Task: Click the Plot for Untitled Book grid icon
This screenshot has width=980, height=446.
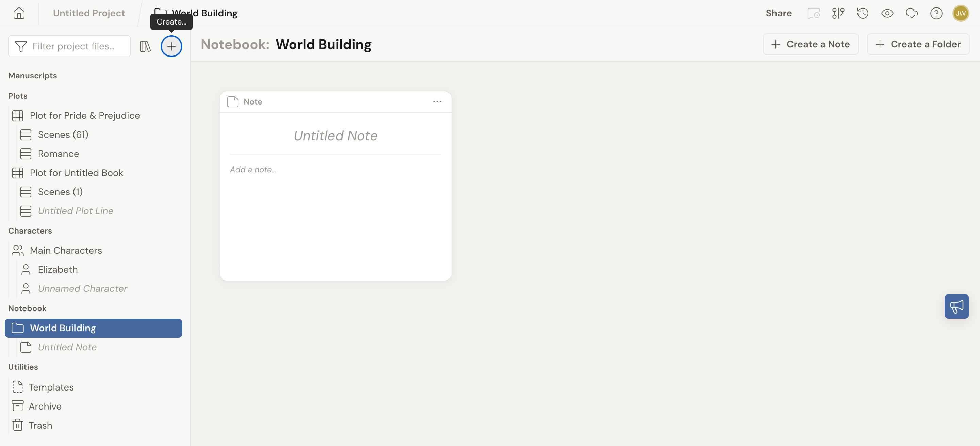Action: coord(17,173)
